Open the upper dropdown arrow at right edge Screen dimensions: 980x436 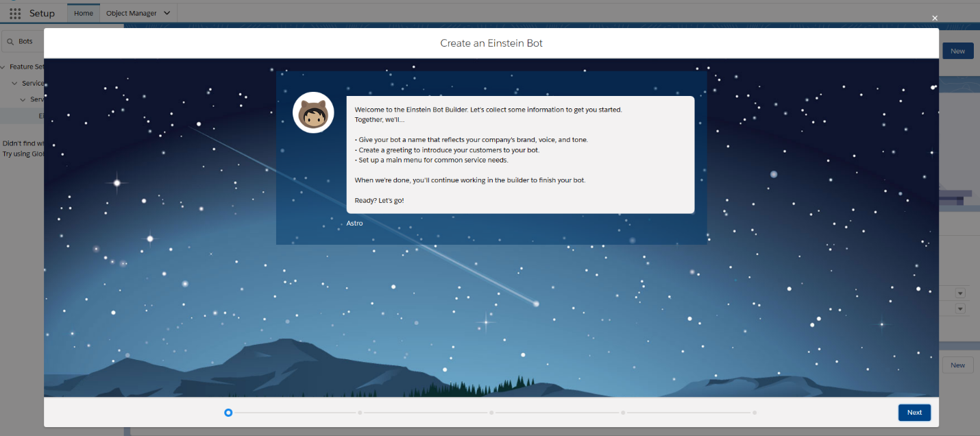[x=960, y=293]
